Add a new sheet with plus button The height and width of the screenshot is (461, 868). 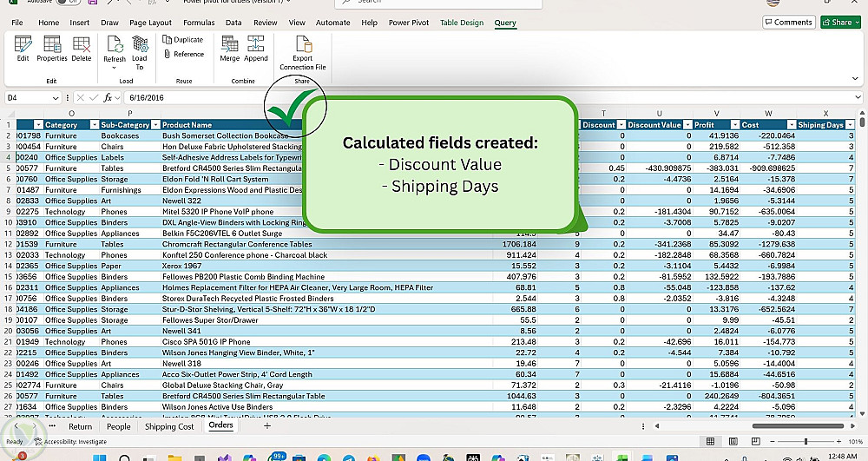pyautogui.click(x=267, y=426)
